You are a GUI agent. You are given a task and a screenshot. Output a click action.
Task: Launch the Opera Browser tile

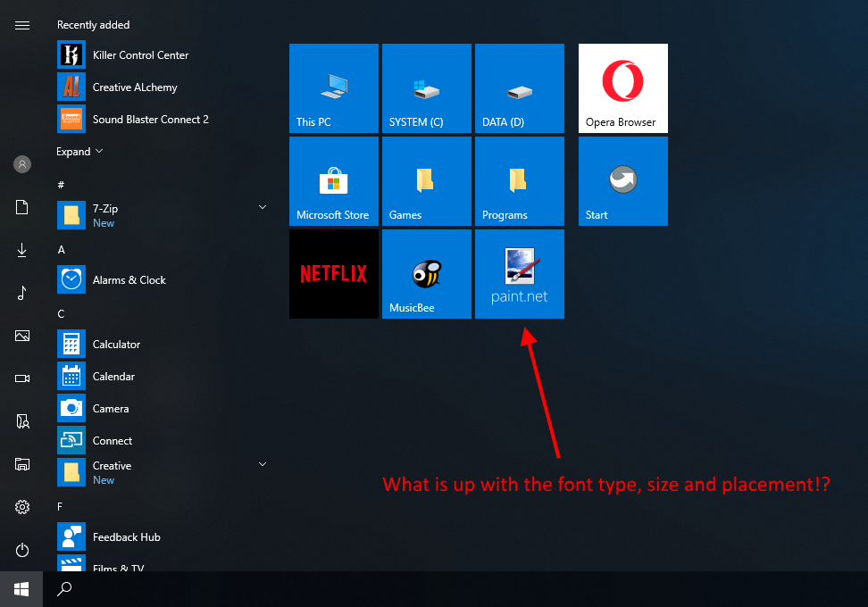(x=622, y=87)
